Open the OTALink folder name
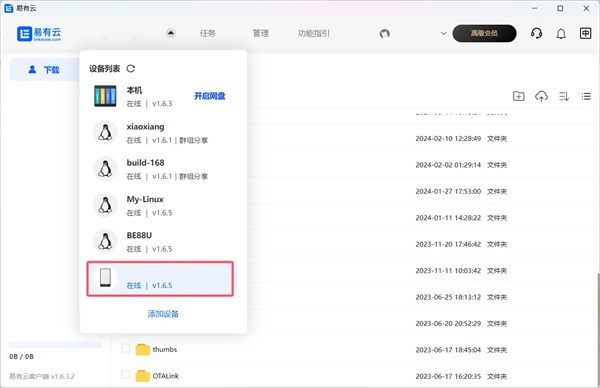The height and width of the screenshot is (388, 600). point(166,376)
